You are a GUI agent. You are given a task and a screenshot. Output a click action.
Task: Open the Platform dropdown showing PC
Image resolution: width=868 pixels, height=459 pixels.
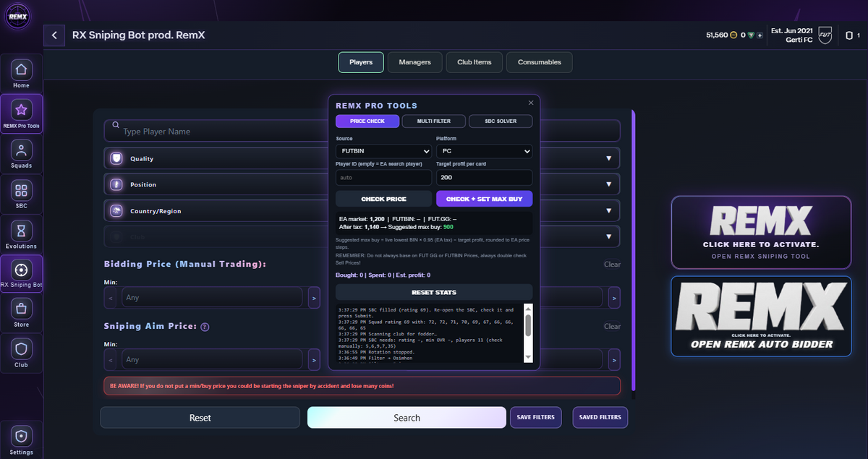484,152
